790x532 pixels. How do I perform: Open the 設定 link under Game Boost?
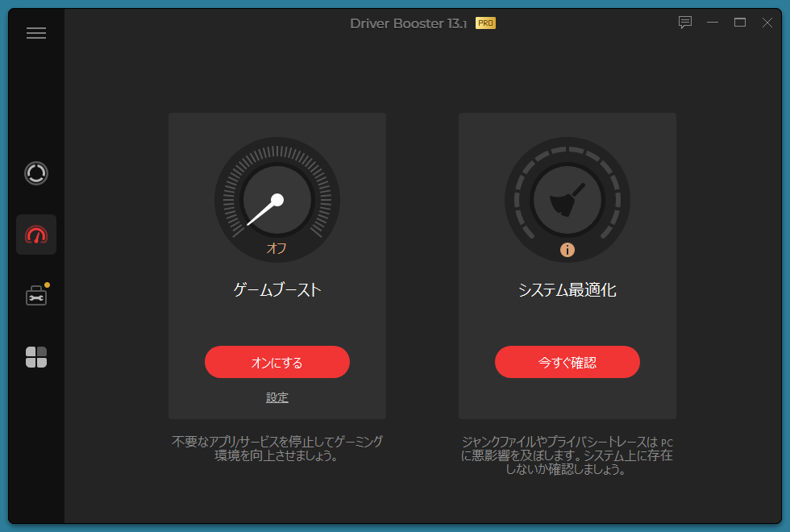tap(277, 397)
